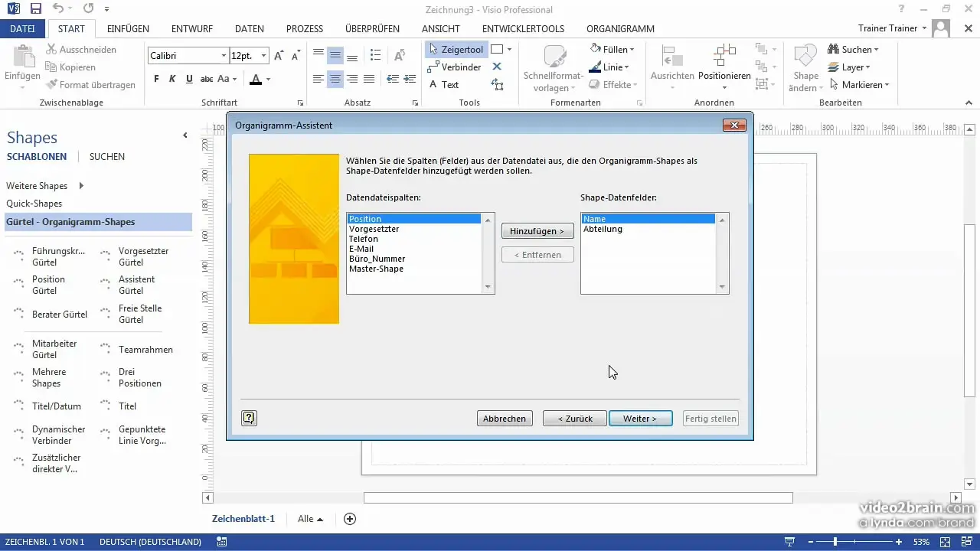Viewport: 980px width, 551px height.
Task: Toggle underline formatting
Action: (x=188, y=78)
